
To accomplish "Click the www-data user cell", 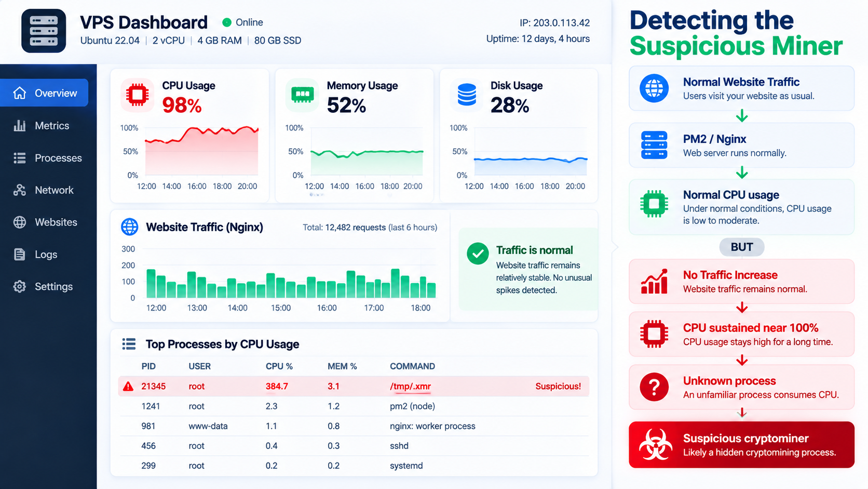I will (208, 426).
